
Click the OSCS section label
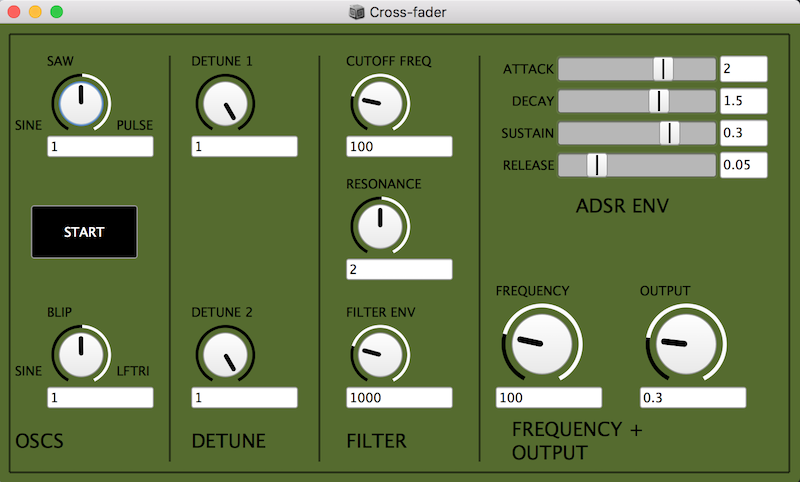39,441
